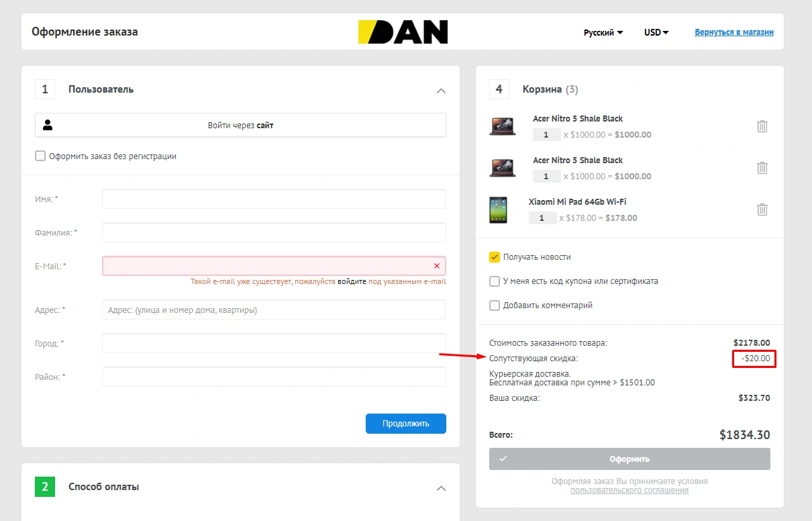812x521 pixels.
Task: Collapse the Способ оплаты section
Action: (x=441, y=488)
